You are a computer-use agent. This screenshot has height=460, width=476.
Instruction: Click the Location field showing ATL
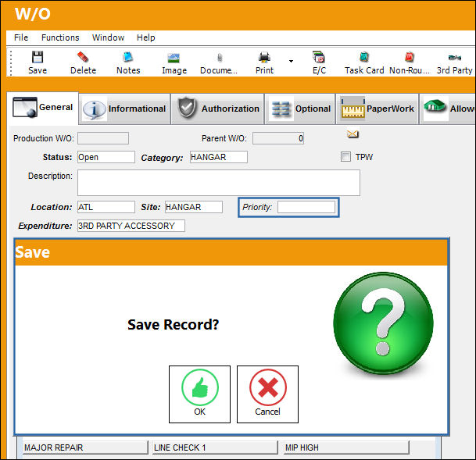106,207
